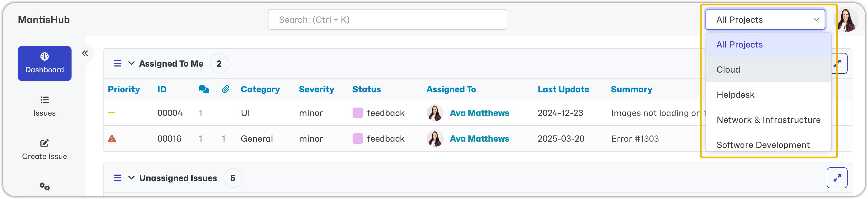The width and height of the screenshot is (868, 199).
Task: Select the Helpdesk project option
Action: (768, 95)
